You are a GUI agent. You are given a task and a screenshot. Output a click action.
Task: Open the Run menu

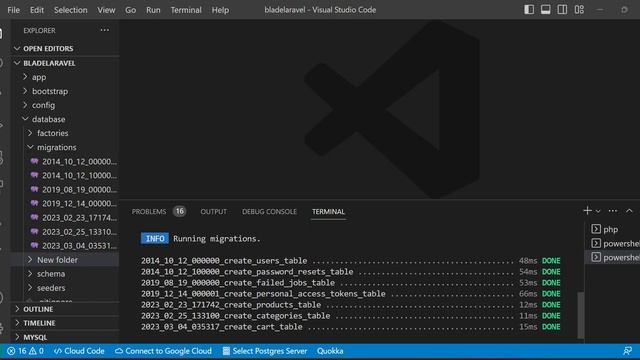[153, 10]
